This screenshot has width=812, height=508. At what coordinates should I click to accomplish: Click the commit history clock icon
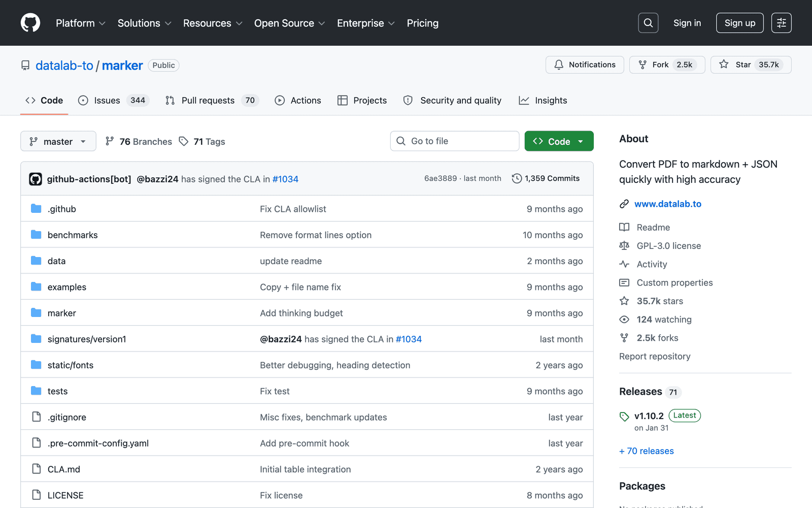[517, 178]
